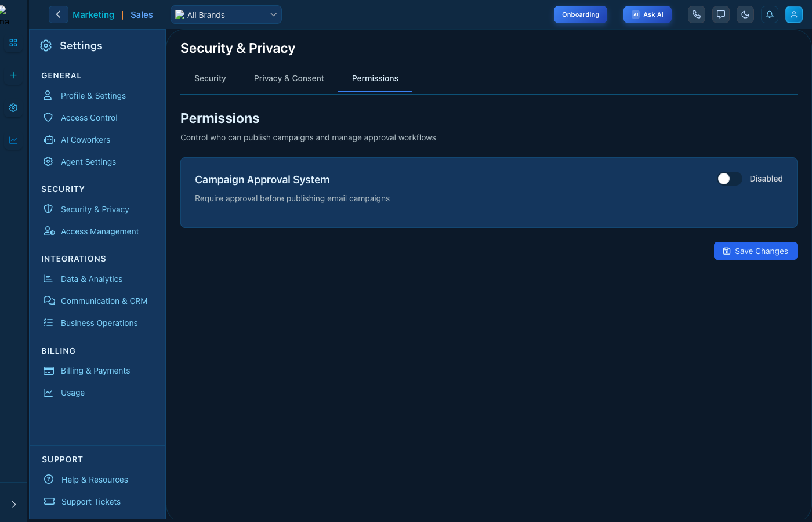Switch to the Privacy & Consent tab

coord(289,78)
